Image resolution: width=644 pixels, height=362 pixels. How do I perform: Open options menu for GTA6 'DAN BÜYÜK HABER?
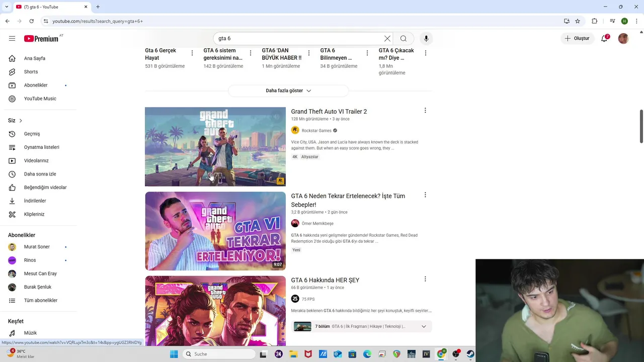point(308,53)
